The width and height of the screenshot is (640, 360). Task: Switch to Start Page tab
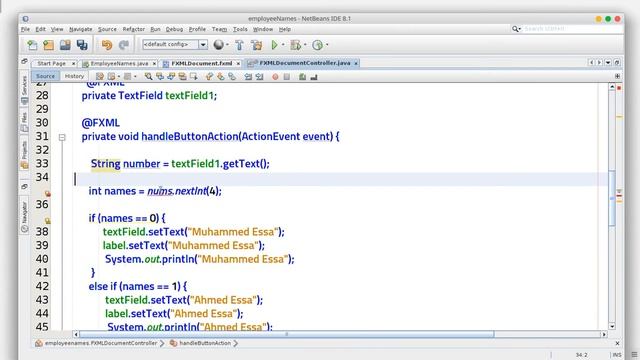pyautogui.click(x=51, y=63)
